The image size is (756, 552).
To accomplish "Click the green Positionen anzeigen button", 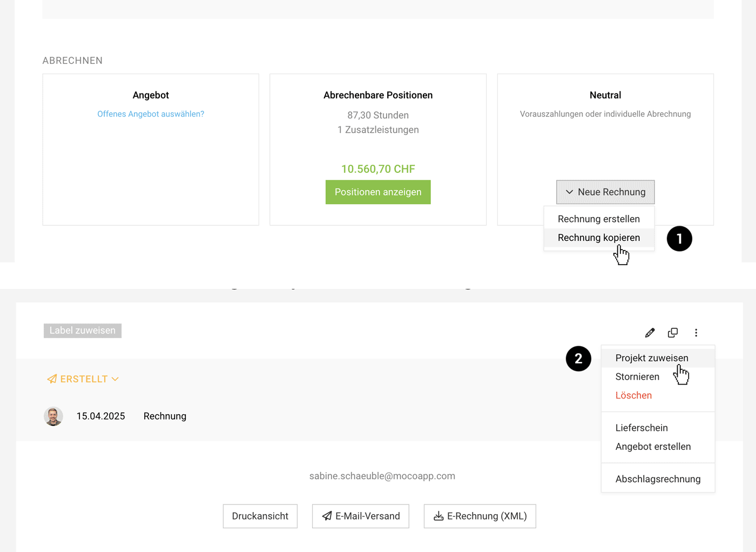I will click(378, 192).
